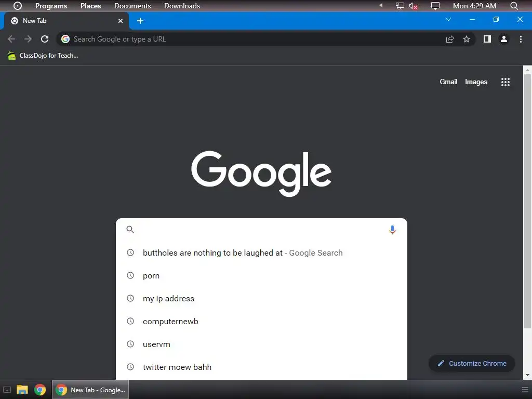Open the Downloads menu

point(182,6)
